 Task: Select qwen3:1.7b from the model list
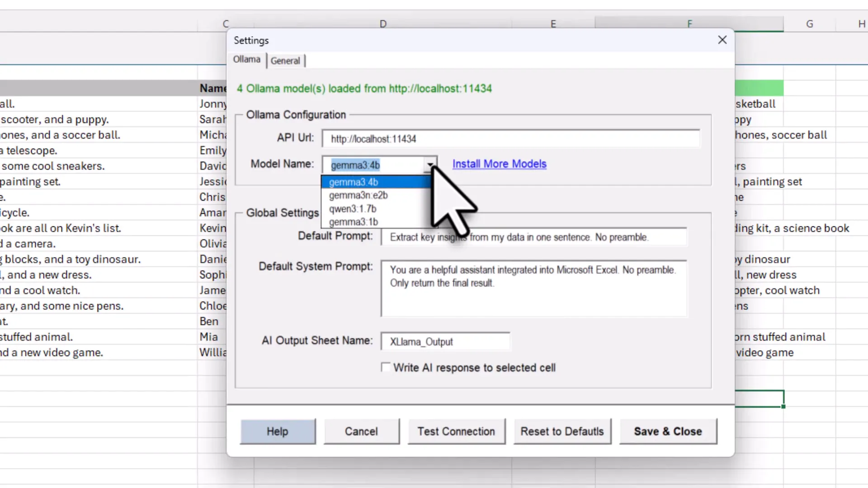point(353,208)
